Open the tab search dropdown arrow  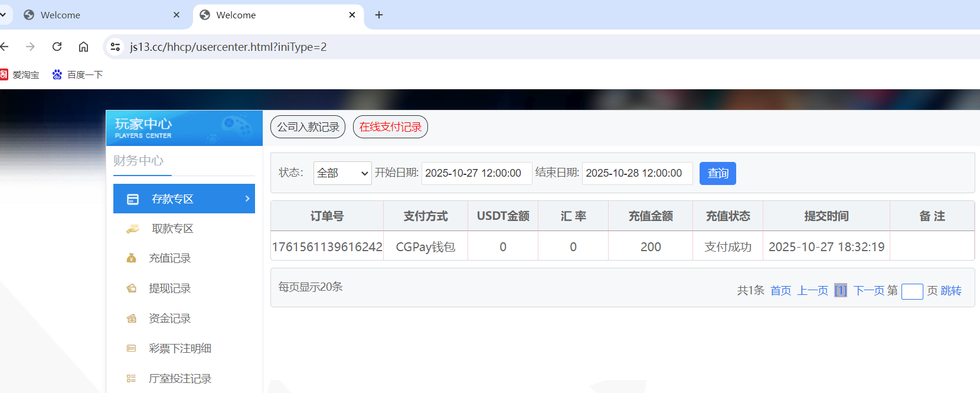tap(2, 15)
